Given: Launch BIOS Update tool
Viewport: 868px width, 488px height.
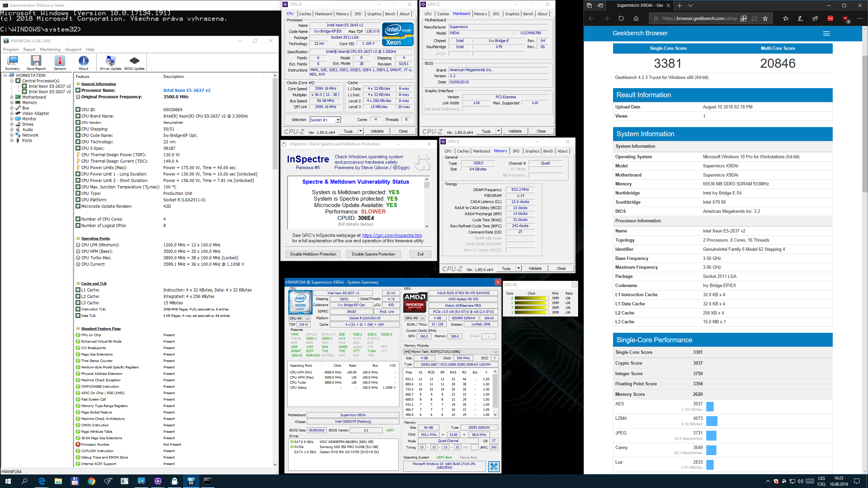Looking at the screenshot, I should click(x=134, y=63).
